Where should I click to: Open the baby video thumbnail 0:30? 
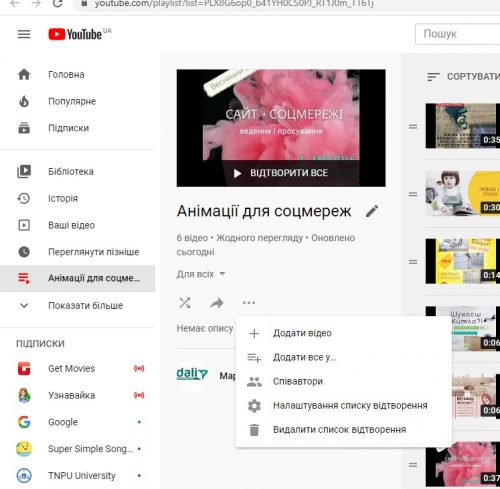pos(463,194)
